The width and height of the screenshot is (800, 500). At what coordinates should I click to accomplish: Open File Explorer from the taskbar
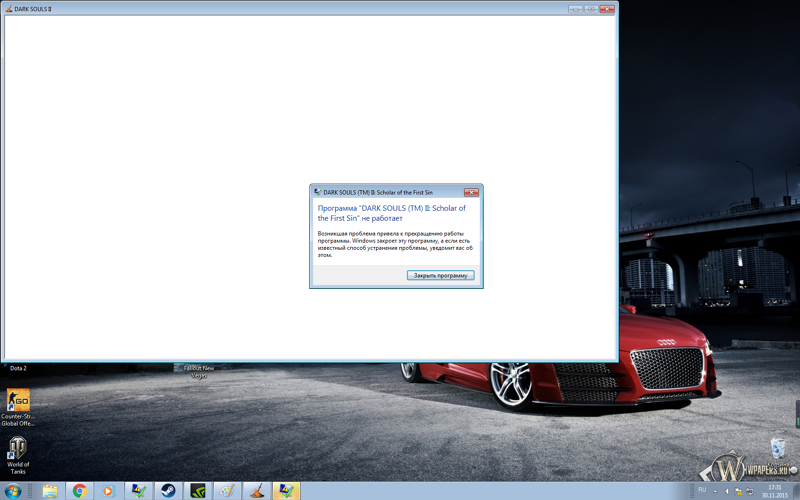50,491
